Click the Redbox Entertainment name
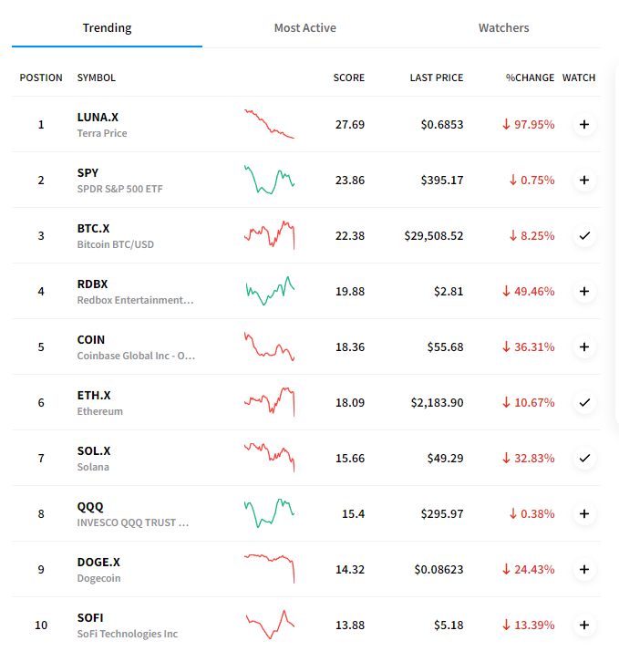Screen dimensions: 619x672 pyautogui.click(x=135, y=300)
